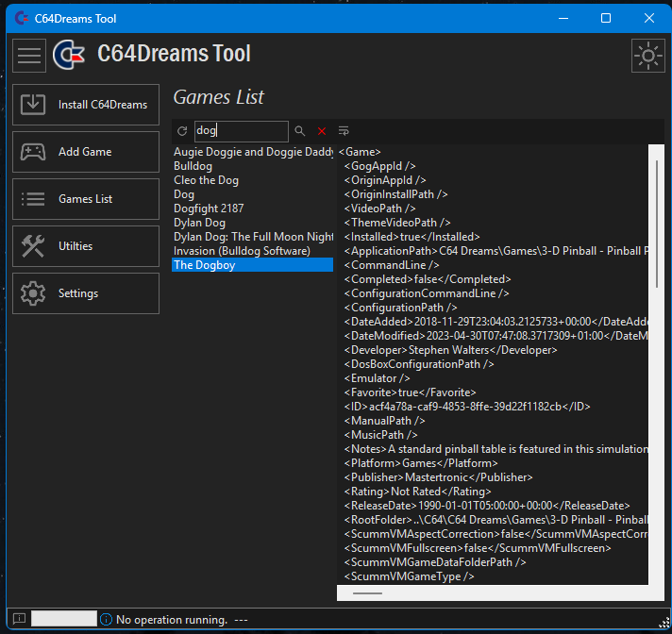Click the Installed true XML line
The width and height of the screenshot is (672, 634).
click(x=412, y=237)
